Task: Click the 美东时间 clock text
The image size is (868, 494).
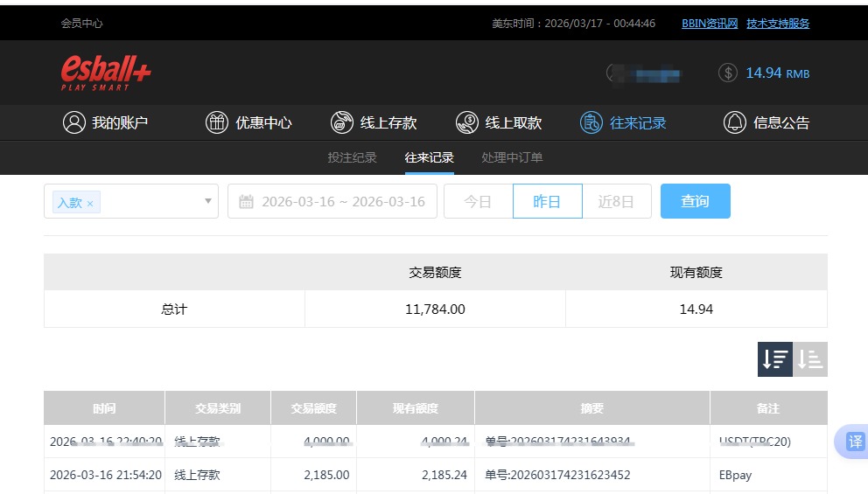Action: point(573,24)
